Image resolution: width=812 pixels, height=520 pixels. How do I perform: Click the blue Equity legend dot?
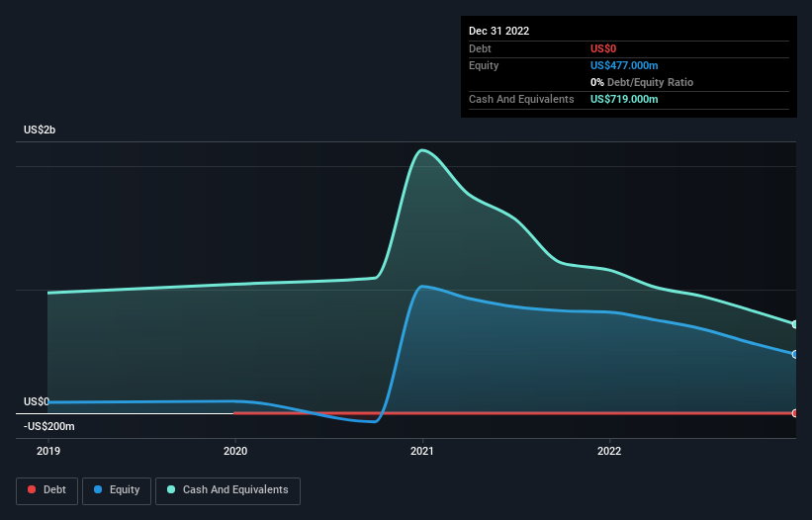98,489
